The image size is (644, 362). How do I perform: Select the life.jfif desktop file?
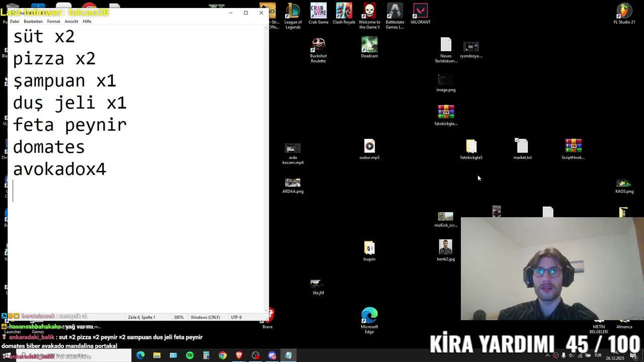pos(318,287)
